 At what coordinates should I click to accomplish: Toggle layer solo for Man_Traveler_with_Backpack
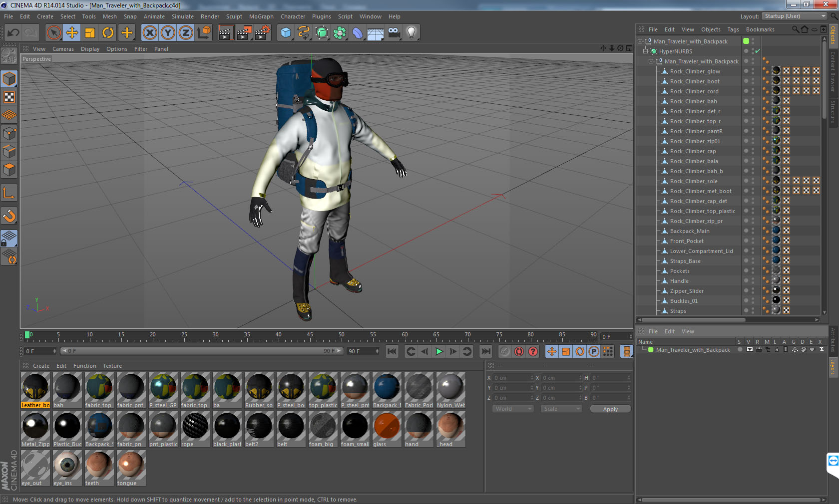click(x=740, y=350)
